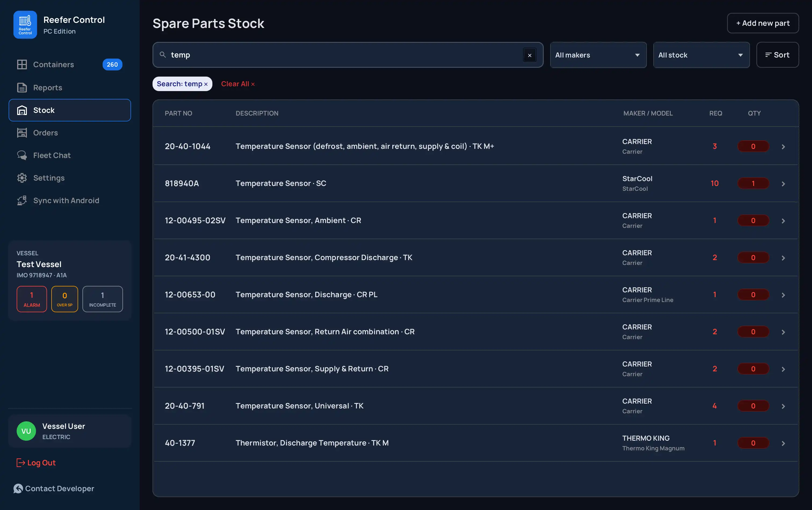Click the Add new part button
Image resolution: width=812 pixels, height=510 pixels.
[x=763, y=23]
